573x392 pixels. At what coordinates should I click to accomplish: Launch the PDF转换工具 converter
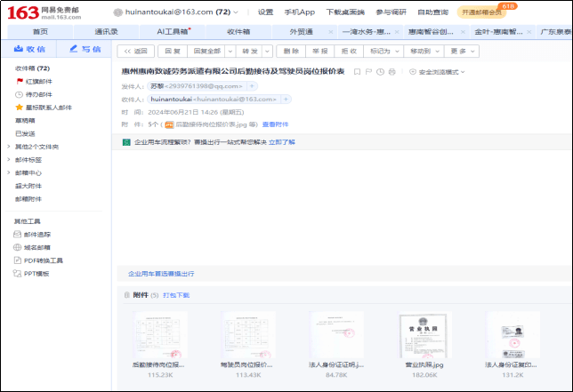click(x=43, y=260)
